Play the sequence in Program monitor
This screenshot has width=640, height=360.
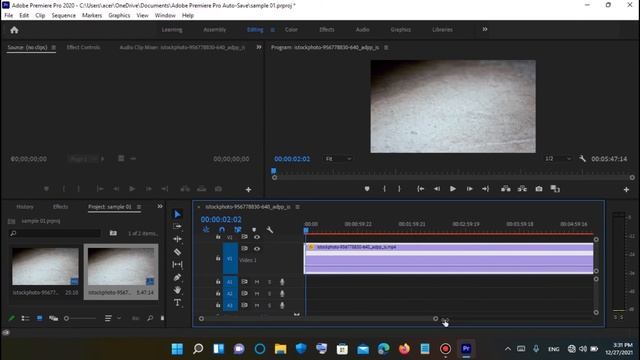click(x=453, y=189)
